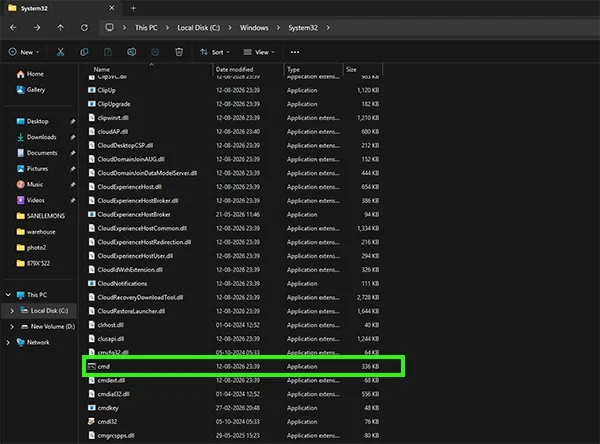Select cloudAP.dll file
Viewport: 600px width, 444px height.
pos(233,132)
